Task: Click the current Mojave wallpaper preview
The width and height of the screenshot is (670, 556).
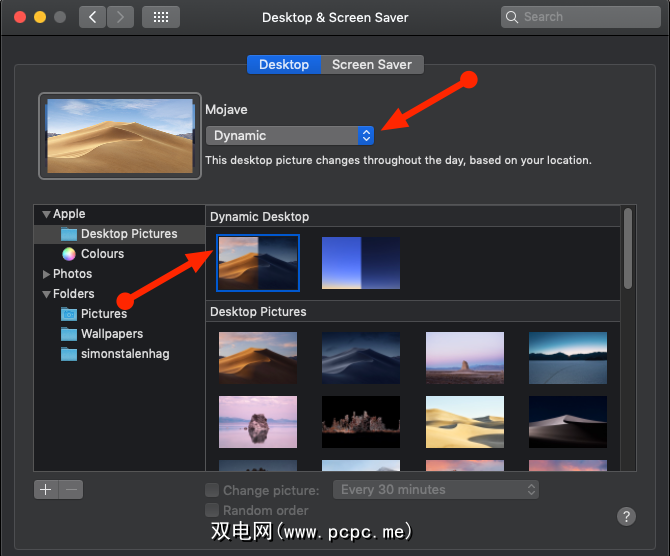Action: (x=120, y=136)
